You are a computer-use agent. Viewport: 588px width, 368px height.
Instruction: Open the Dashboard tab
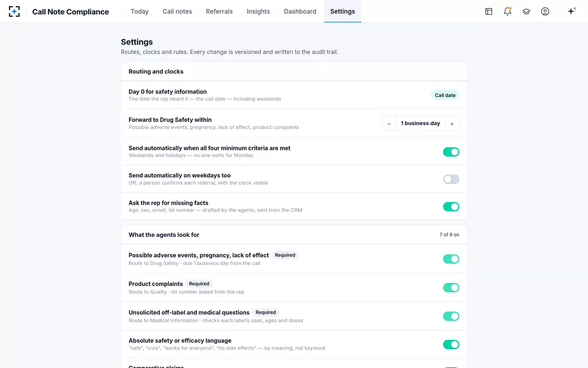(300, 11)
